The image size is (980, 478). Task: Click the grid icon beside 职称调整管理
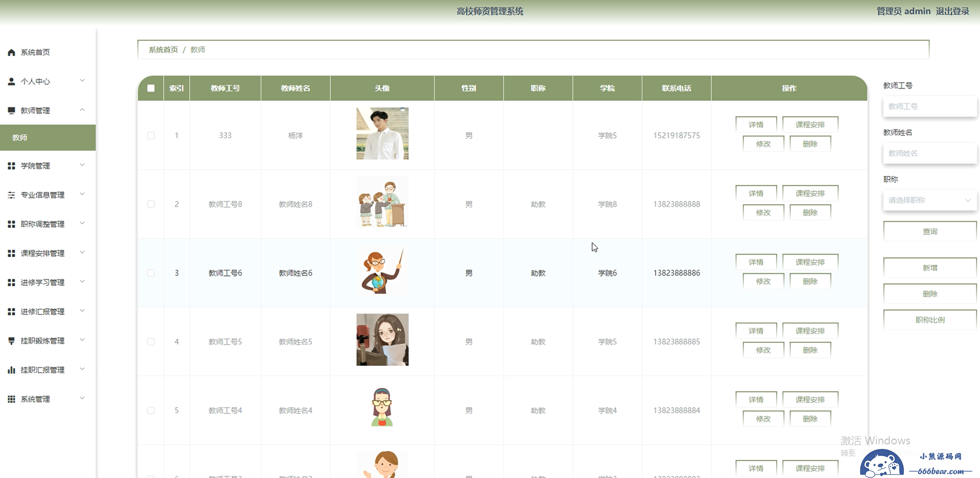coord(12,224)
